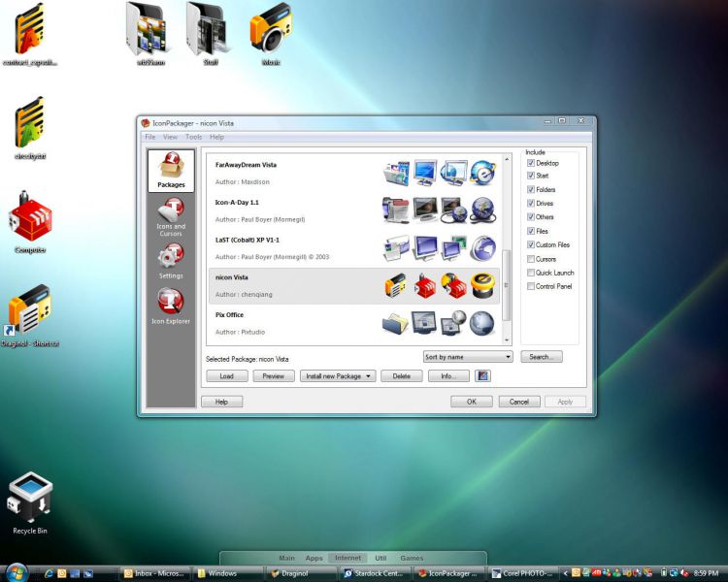
Task: Click the folder preview icon of Pix Office
Action: (x=396, y=323)
